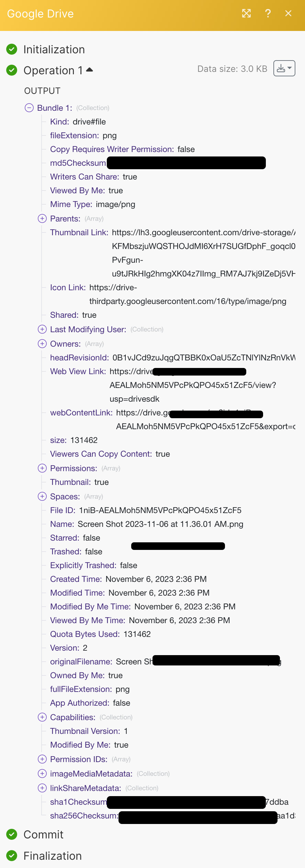Image resolution: width=305 pixels, height=868 pixels.
Task: Close the Google Drive panel
Action: click(288, 13)
